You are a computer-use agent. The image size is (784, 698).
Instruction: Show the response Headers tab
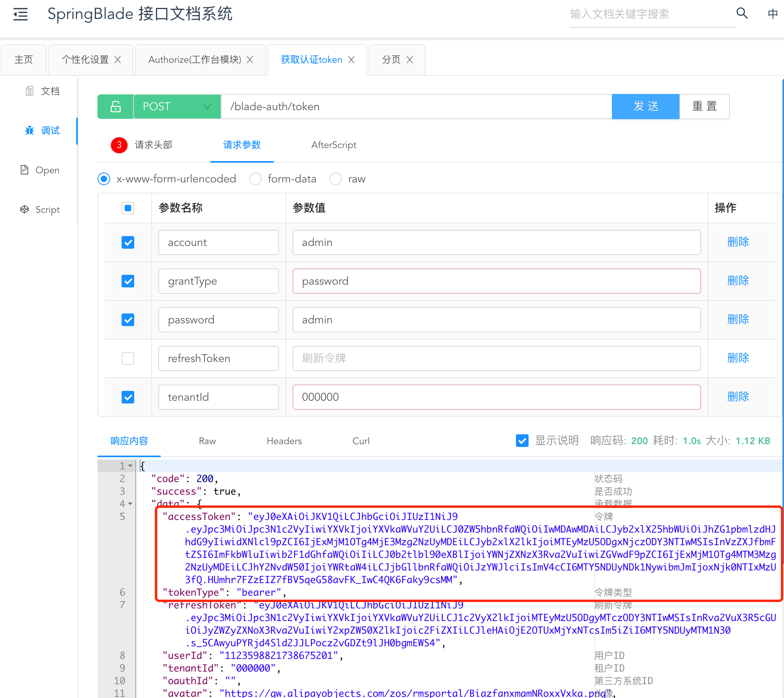pyautogui.click(x=284, y=441)
